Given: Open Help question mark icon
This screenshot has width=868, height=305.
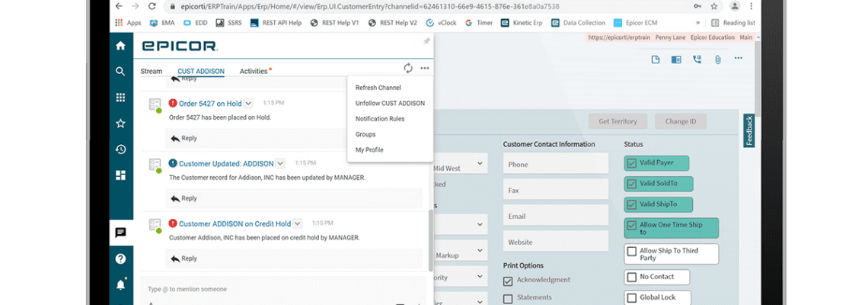Looking at the screenshot, I should (120, 259).
